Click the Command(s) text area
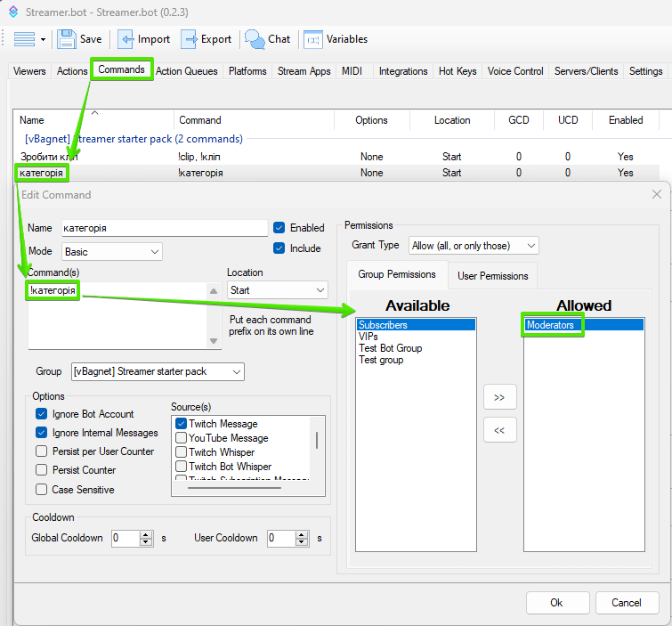This screenshot has height=626, width=672. (117, 315)
